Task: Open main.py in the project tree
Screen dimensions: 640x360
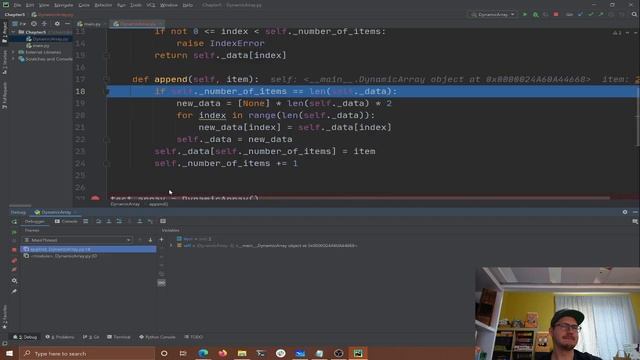Action: [38, 46]
